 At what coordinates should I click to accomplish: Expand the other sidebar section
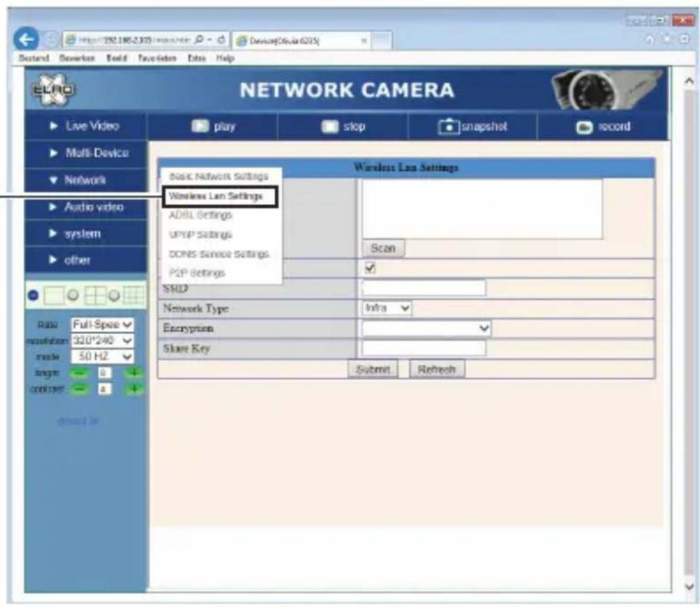point(85,260)
